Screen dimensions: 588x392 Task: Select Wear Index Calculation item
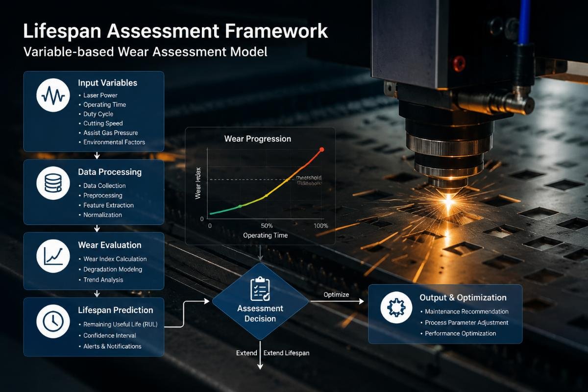pos(115,259)
